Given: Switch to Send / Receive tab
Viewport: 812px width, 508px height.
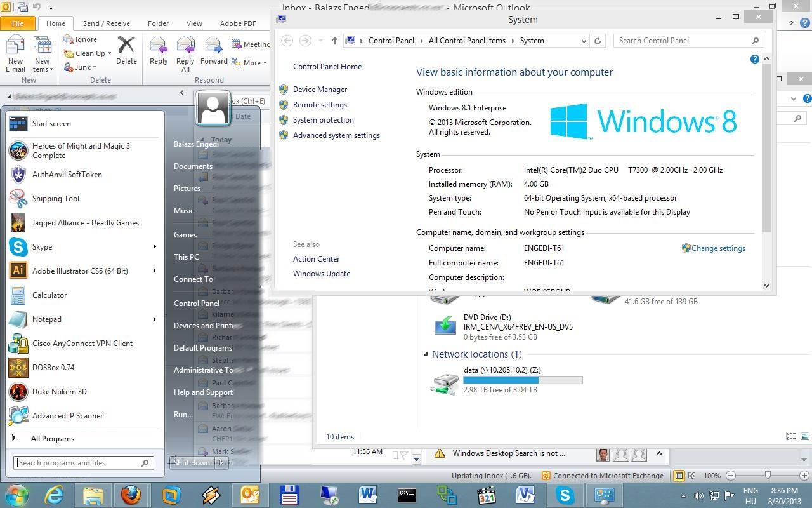Looking at the screenshot, I should (107, 23).
